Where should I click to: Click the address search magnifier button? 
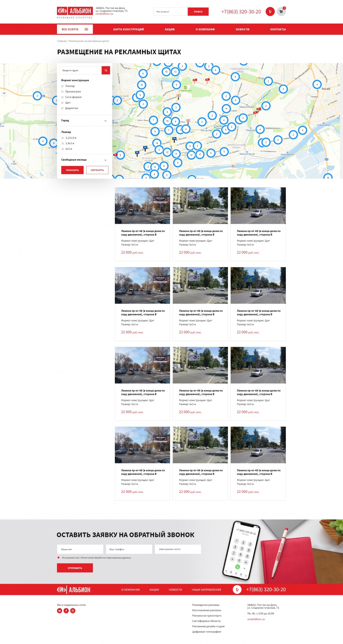pyautogui.click(x=106, y=70)
